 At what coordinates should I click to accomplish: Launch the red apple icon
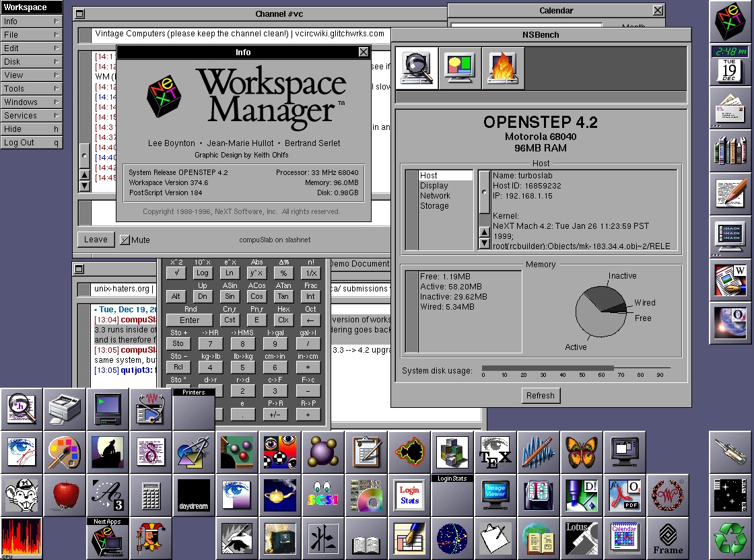[x=65, y=495]
